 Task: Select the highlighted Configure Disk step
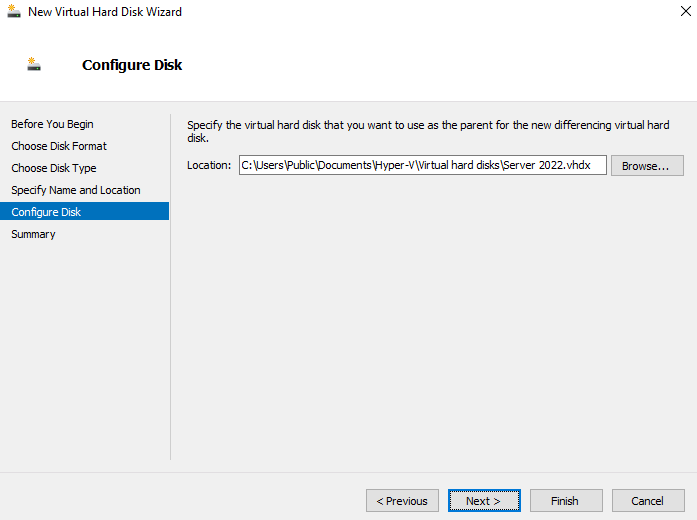click(84, 212)
